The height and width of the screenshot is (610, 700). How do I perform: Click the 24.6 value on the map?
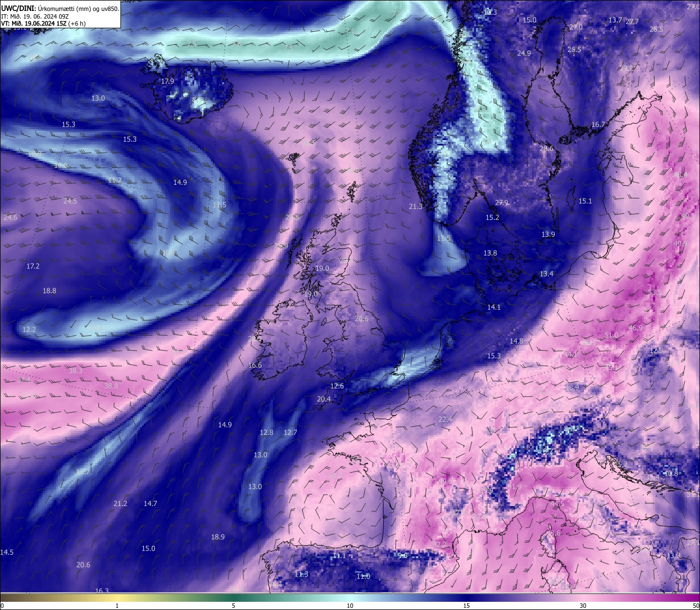(10, 217)
